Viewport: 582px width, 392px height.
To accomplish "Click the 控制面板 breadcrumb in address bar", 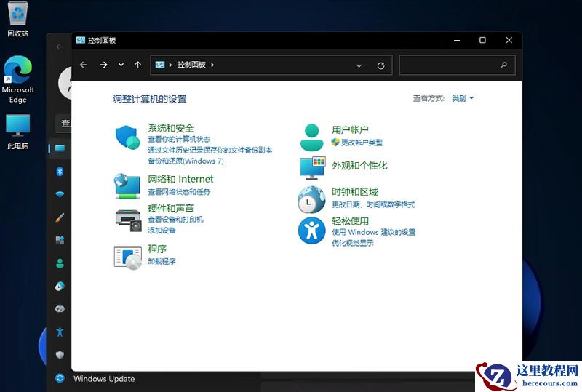I will pos(191,65).
